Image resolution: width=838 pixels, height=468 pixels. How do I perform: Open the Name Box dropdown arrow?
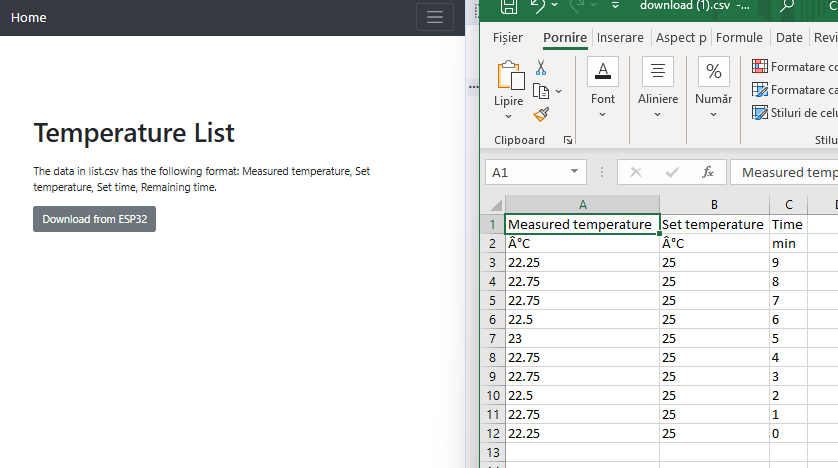[574, 172]
